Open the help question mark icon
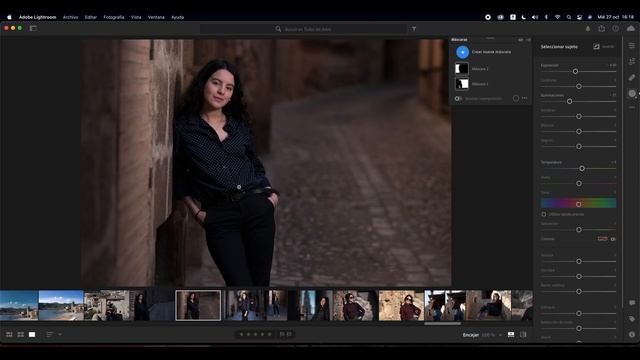The height and width of the screenshot is (360, 640). coord(616,29)
